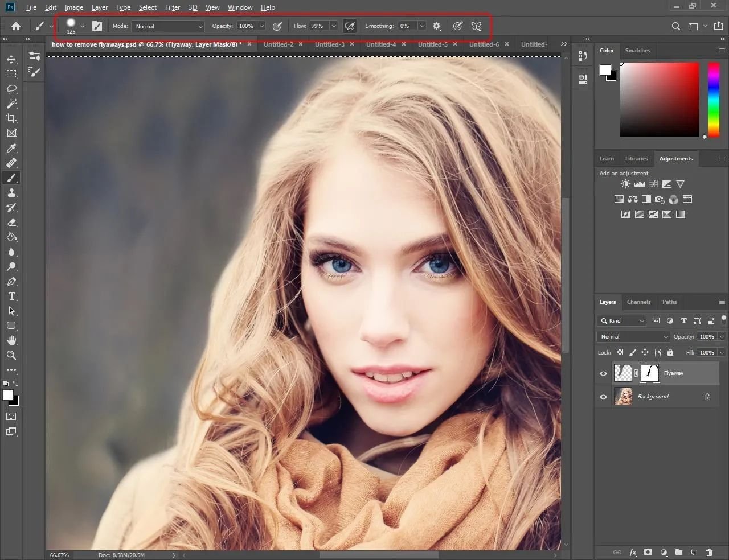Click the smoothing options gear icon

[437, 26]
